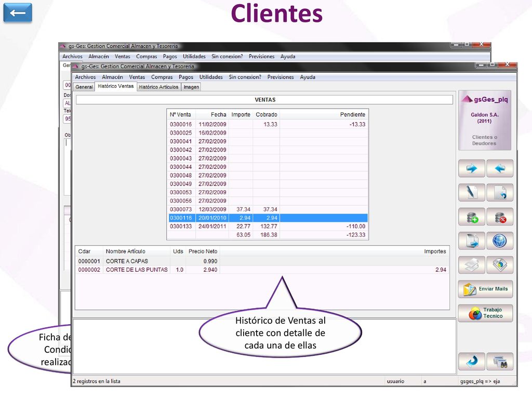532x399 pixels.
Task: Click the Cobrado column header
Action: tap(267, 115)
